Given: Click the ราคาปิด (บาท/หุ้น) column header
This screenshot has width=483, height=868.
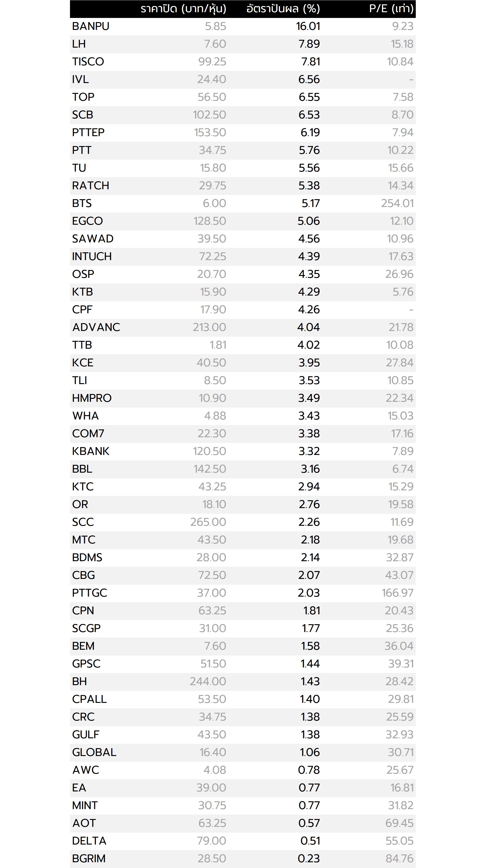Looking at the screenshot, I should pyautogui.click(x=183, y=9).
